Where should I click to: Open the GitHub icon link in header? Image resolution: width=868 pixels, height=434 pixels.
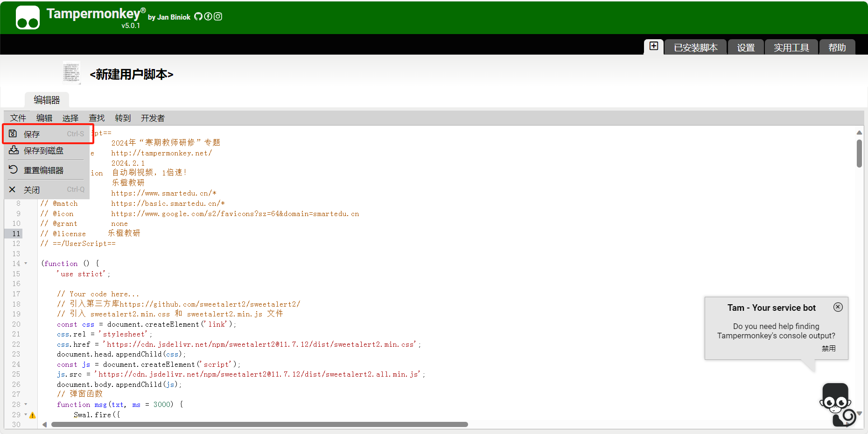pos(198,16)
